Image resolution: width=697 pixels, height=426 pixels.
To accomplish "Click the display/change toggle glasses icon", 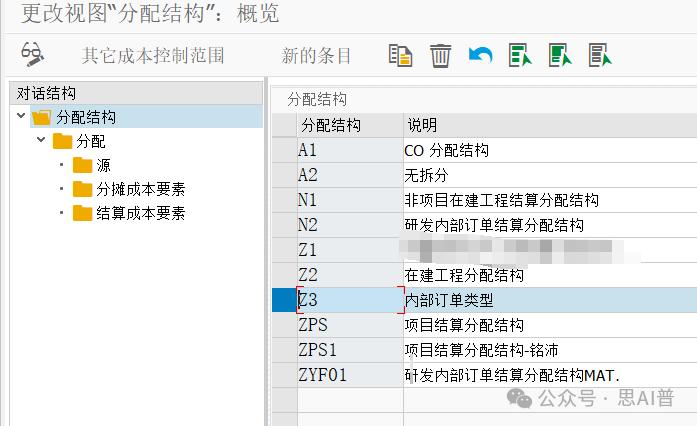I will click(x=32, y=55).
